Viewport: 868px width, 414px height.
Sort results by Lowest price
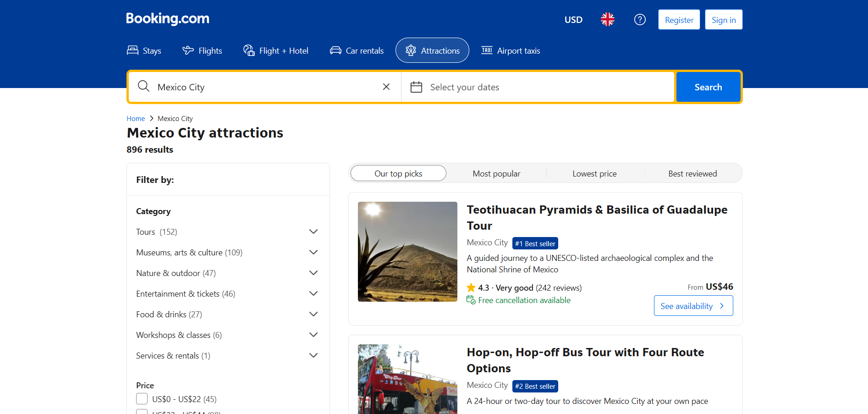coord(594,173)
